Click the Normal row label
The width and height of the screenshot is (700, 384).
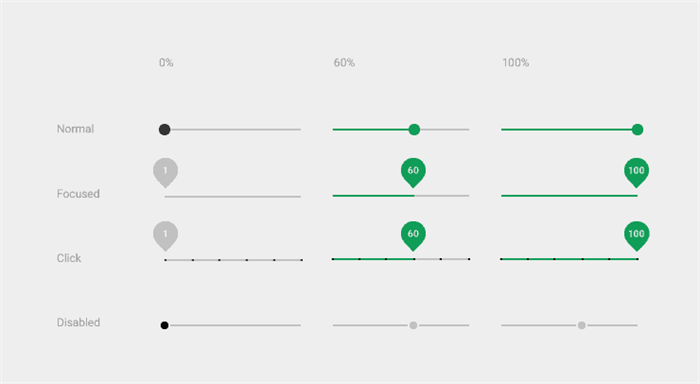[x=75, y=129]
